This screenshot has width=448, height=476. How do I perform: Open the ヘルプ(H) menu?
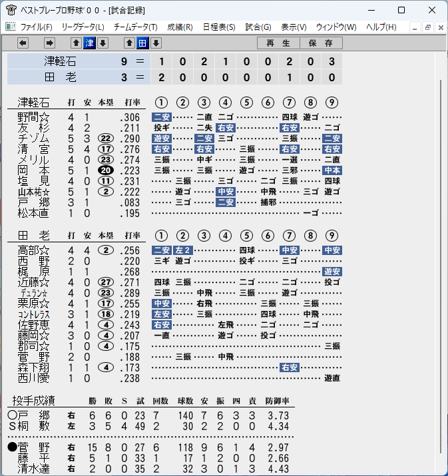tap(381, 27)
